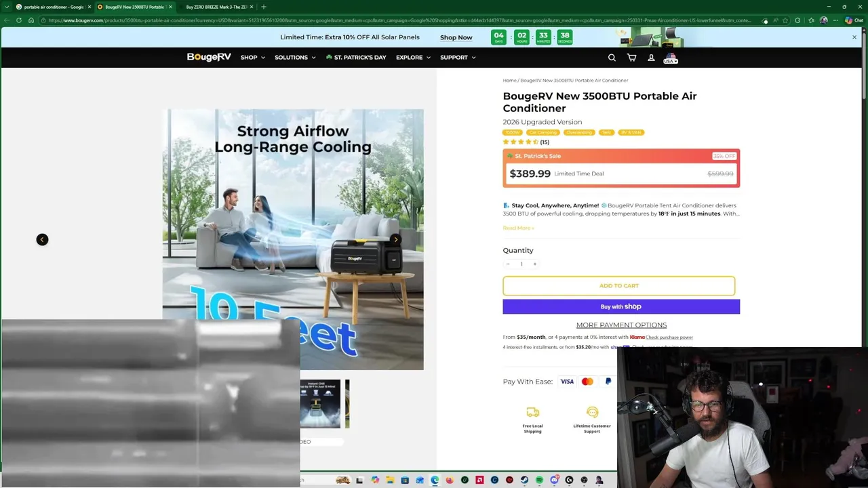
Task: Open the site search magnifier icon
Action: [612, 58]
